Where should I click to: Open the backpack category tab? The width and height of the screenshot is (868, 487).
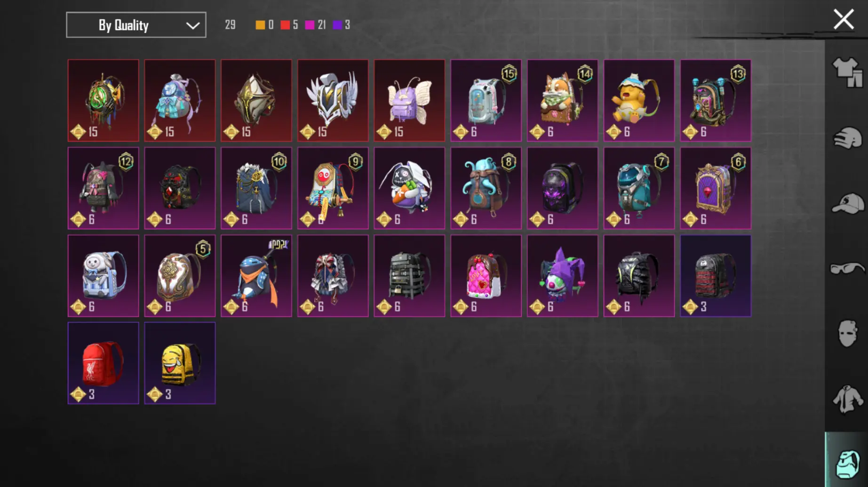(847, 463)
